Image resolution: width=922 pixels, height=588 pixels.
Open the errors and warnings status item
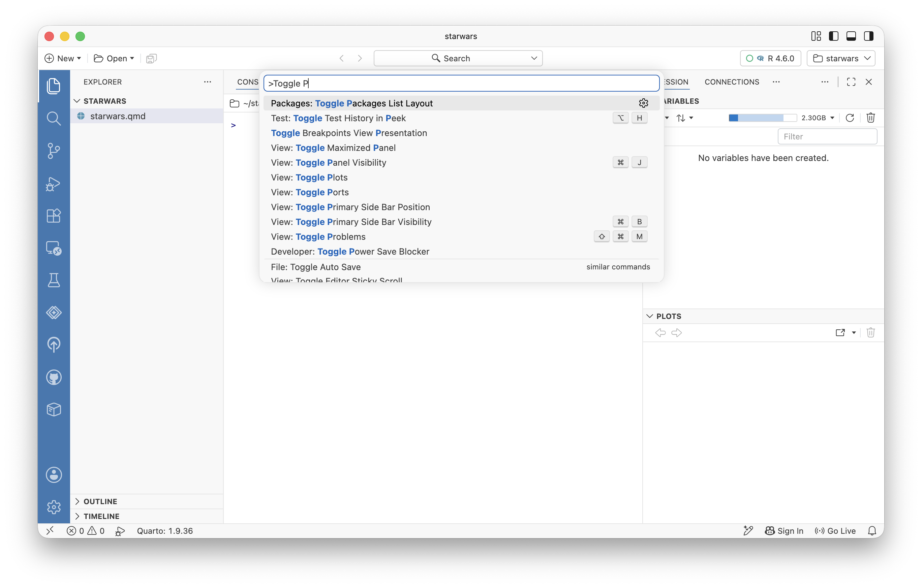click(85, 531)
